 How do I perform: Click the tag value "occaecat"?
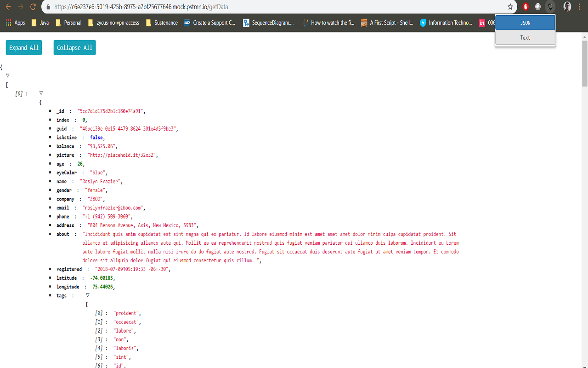coord(126,322)
